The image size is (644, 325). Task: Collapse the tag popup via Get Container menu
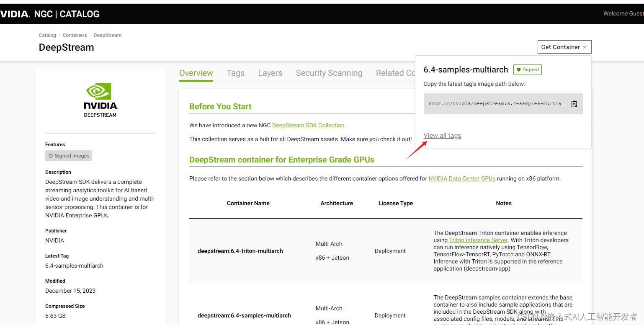tap(564, 46)
